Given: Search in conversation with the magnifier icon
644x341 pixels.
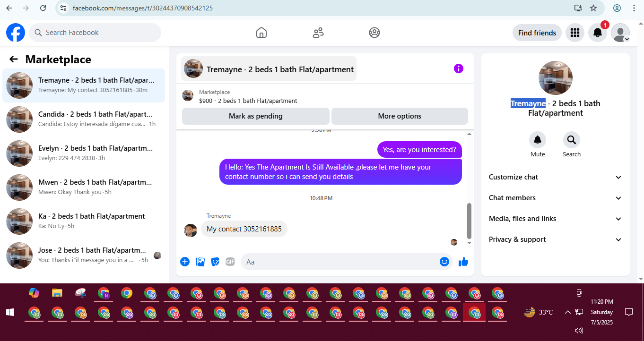Looking at the screenshot, I should (x=572, y=140).
